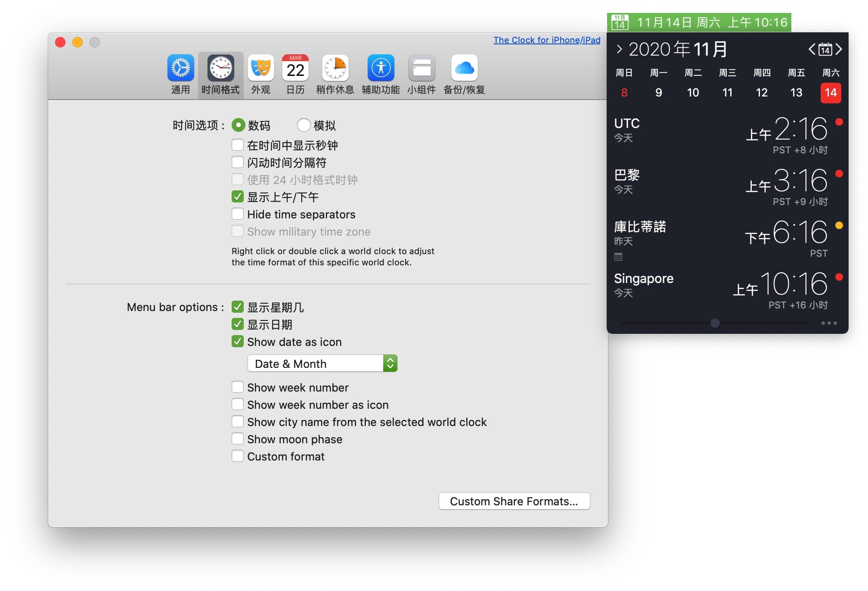Open the 稍作休息 take-a-break icon
The image size is (868, 591).
[x=335, y=68]
